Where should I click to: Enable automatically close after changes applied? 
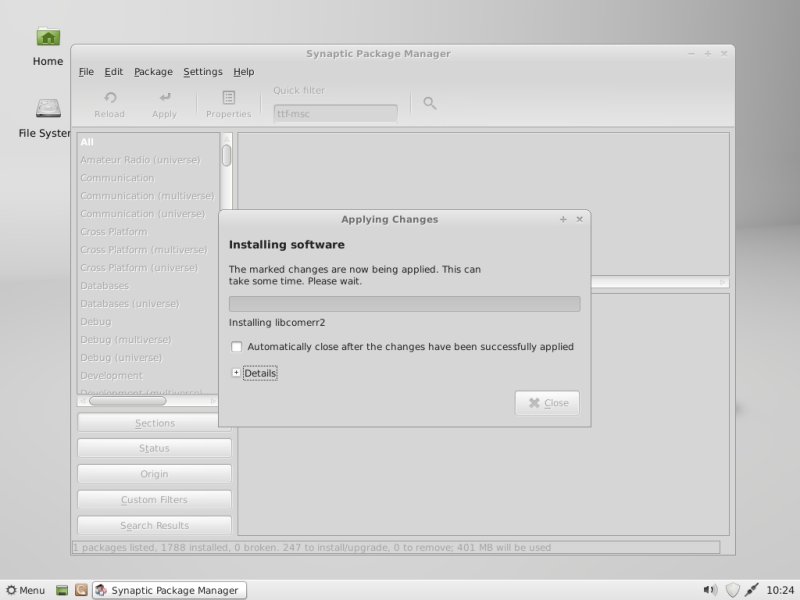click(236, 347)
